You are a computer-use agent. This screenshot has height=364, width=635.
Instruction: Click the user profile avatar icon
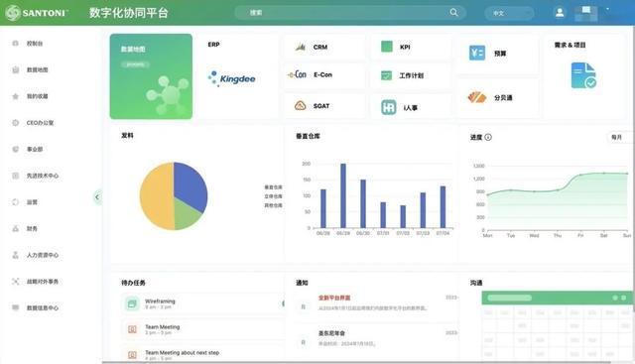tap(560, 13)
